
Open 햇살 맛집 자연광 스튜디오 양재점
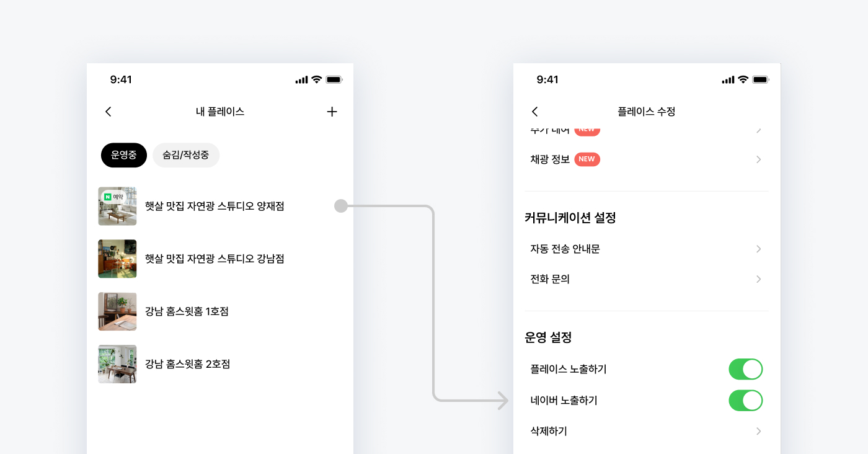(x=215, y=206)
